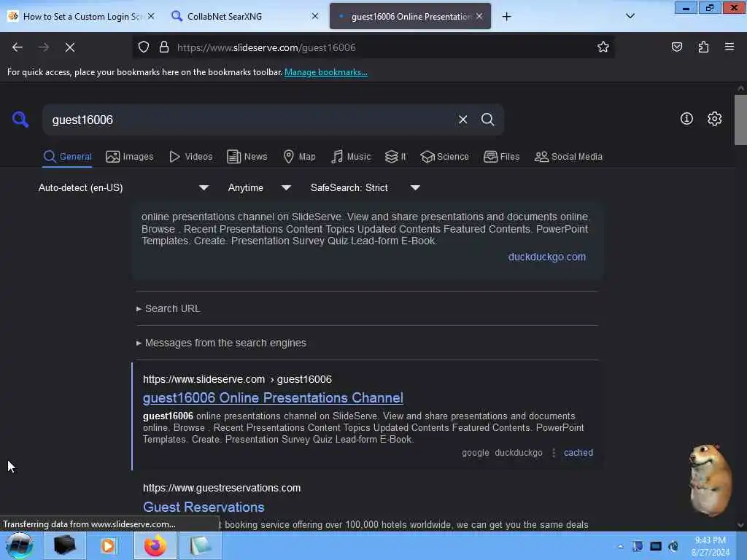Open the black box taskbar icon
This screenshot has width=747, height=560.
coord(64,545)
